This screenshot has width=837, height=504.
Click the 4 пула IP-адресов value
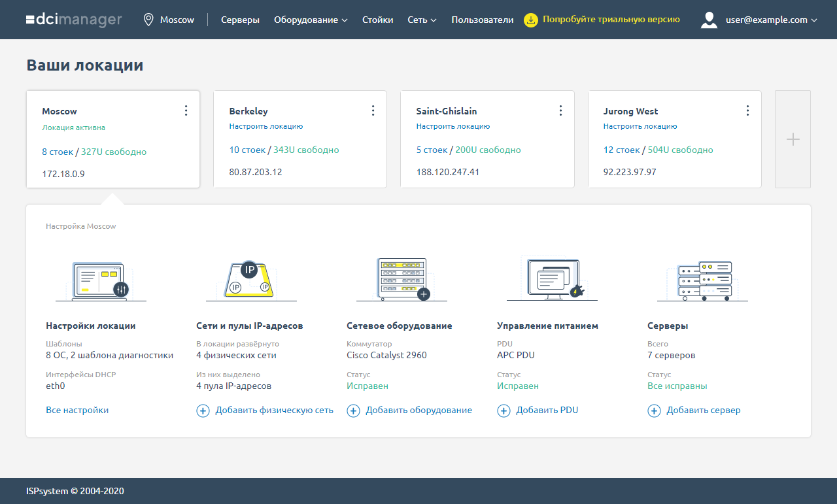click(234, 386)
